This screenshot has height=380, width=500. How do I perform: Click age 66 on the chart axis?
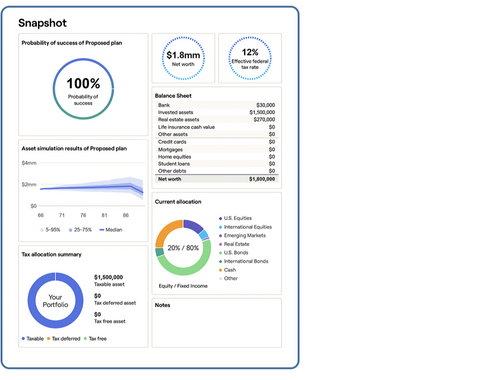tap(41, 215)
